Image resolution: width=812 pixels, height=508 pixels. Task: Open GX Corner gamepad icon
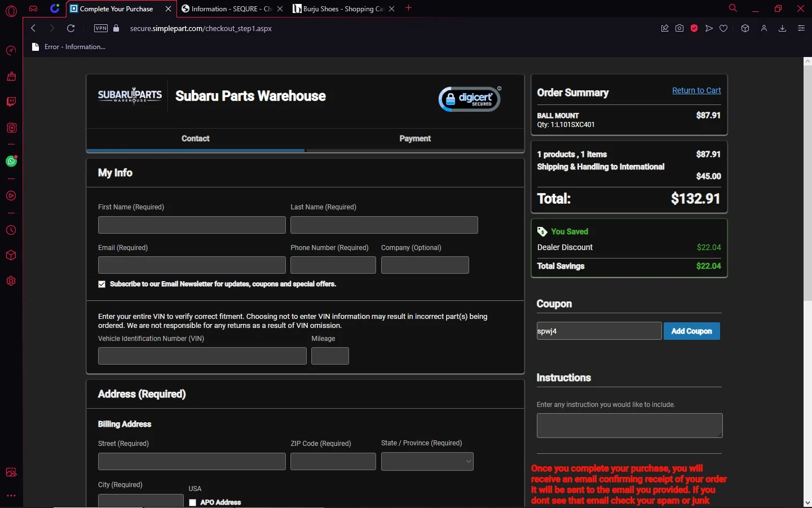[x=33, y=8]
